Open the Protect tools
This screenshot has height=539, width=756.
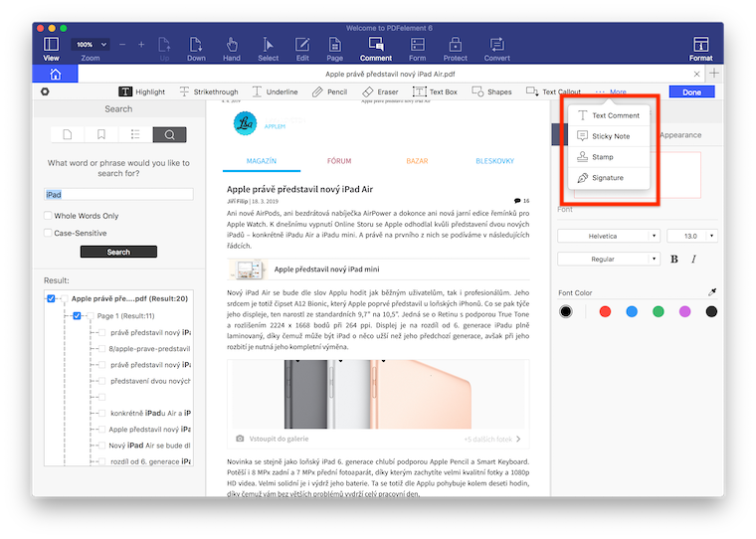456,49
